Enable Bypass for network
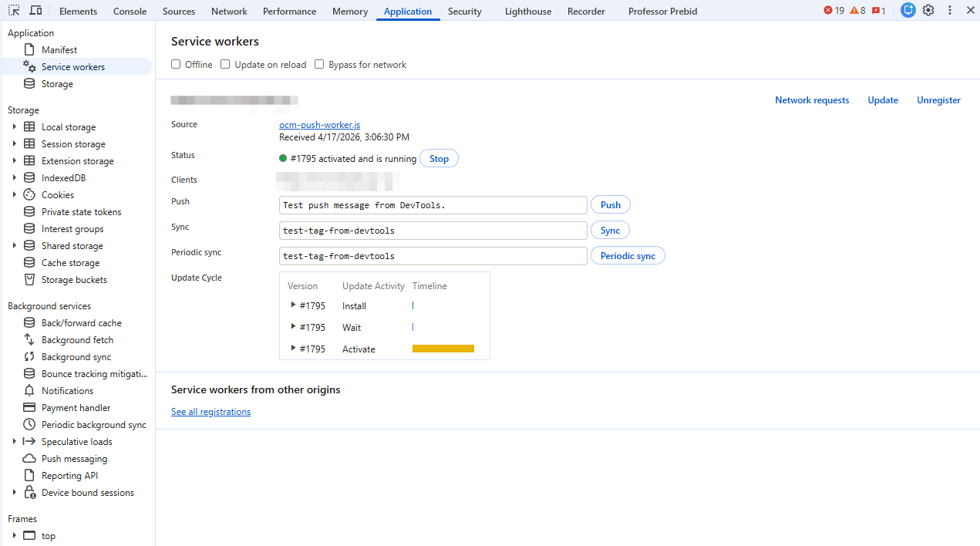Image resolution: width=980 pixels, height=546 pixels. (x=319, y=64)
